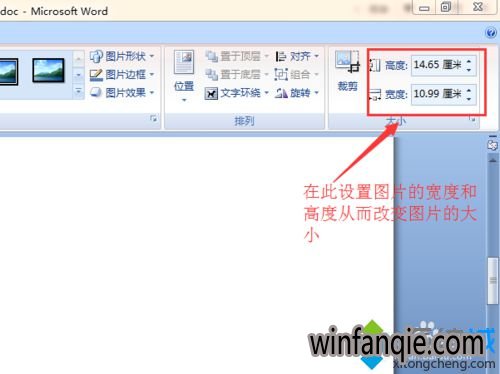Click the 高度 height input field
Screen dimensions: 500x374
click(438, 65)
